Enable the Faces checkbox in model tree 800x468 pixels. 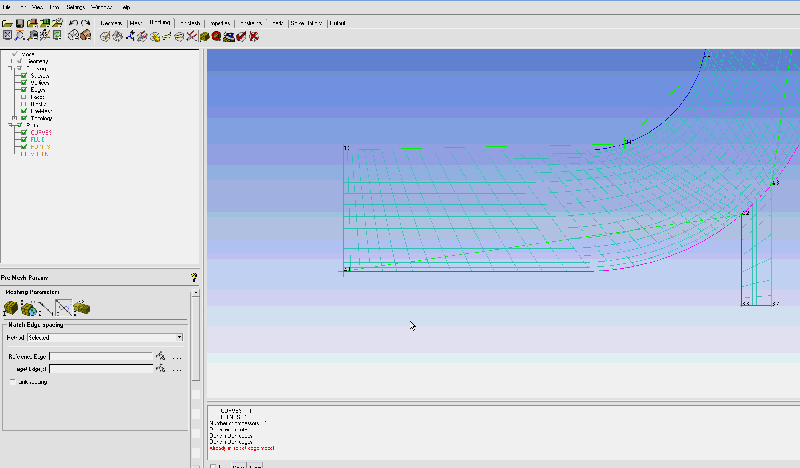(x=22, y=96)
